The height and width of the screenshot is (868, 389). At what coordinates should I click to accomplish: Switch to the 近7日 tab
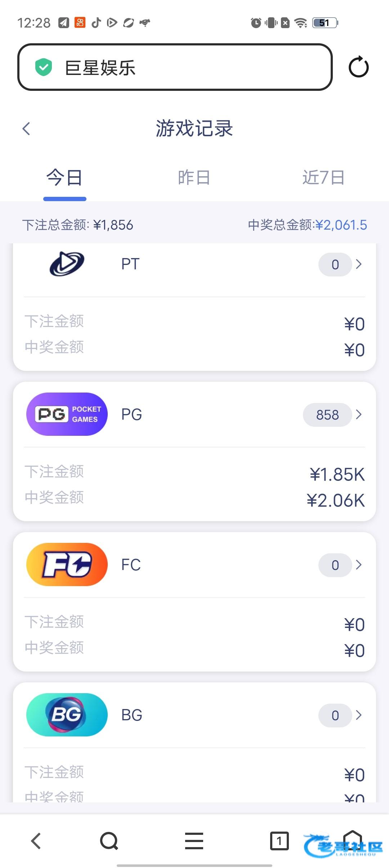point(323,178)
